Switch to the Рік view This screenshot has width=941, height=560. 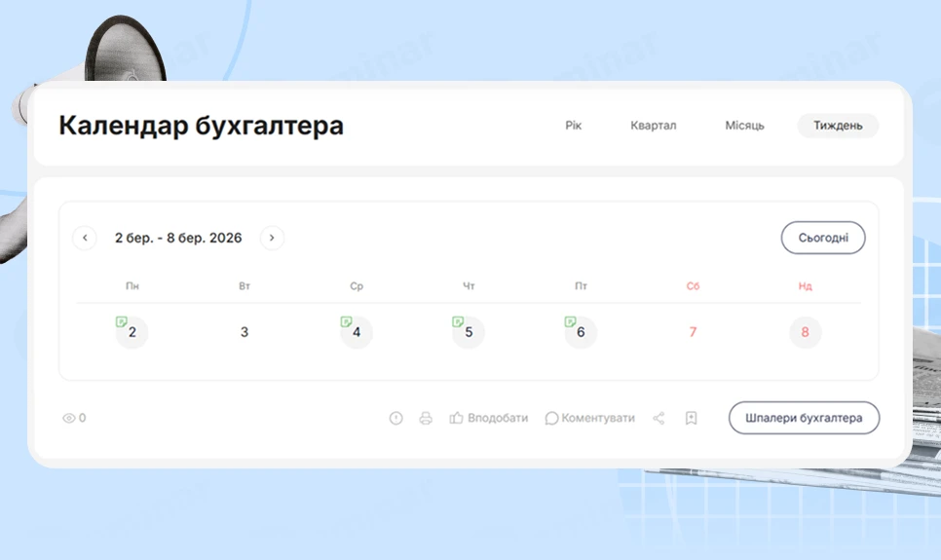tap(573, 126)
